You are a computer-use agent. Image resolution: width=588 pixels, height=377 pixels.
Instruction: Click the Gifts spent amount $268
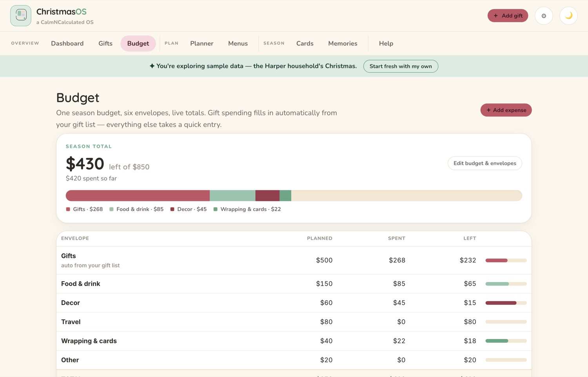[397, 260]
